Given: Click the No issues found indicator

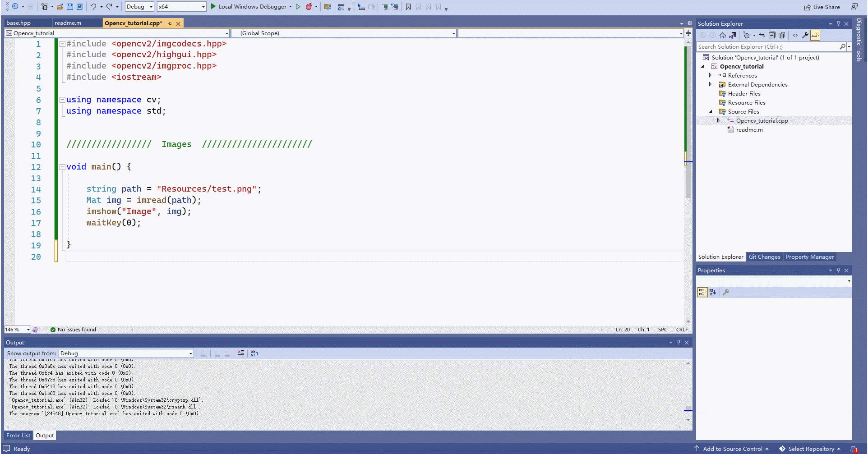Looking at the screenshot, I should 73,330.
